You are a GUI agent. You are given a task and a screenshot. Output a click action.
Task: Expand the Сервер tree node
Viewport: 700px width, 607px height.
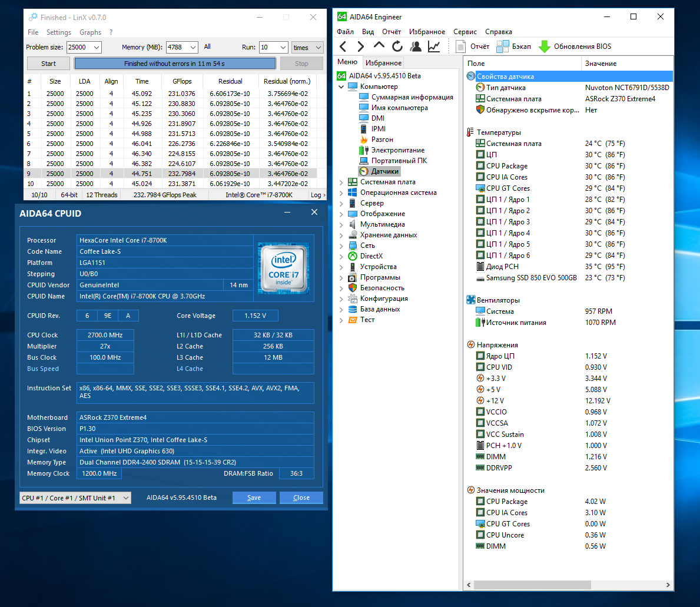[341, 203]
